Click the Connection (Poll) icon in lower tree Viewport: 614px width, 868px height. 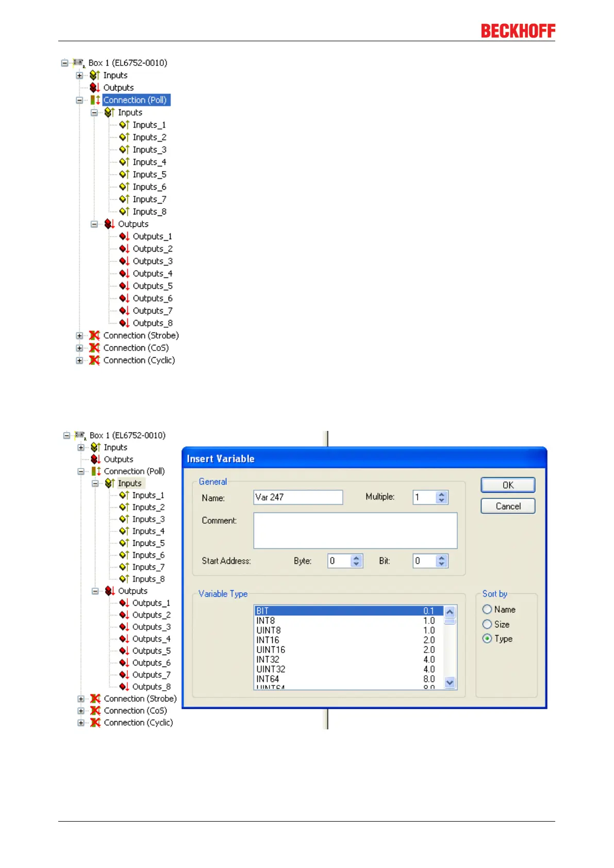(96, 471)
